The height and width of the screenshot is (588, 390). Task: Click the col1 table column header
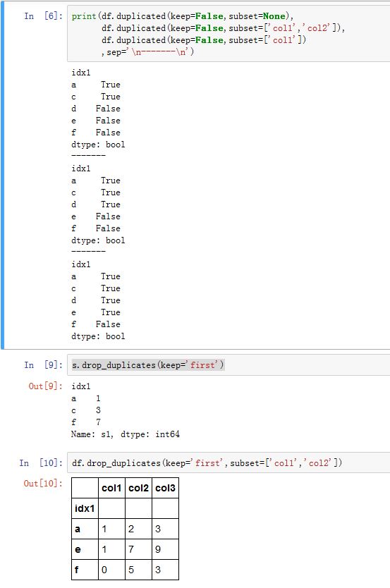click(x=111, y=488)
